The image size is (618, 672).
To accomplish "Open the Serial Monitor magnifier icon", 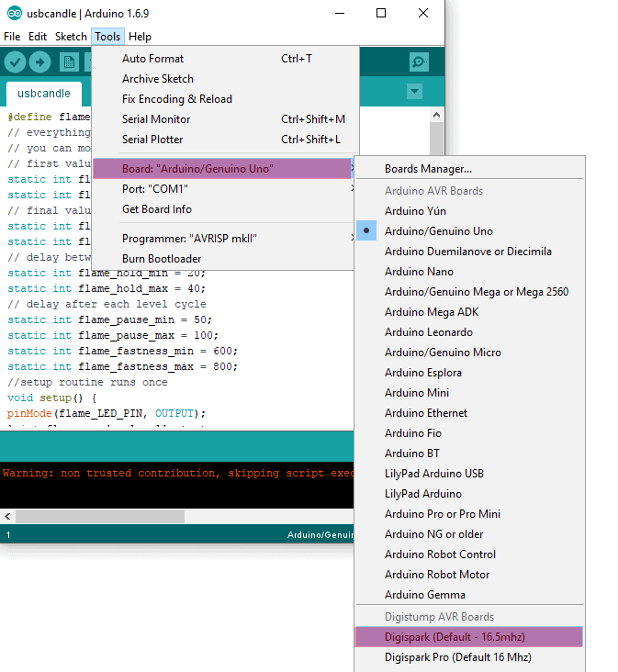I will (419, 62).
